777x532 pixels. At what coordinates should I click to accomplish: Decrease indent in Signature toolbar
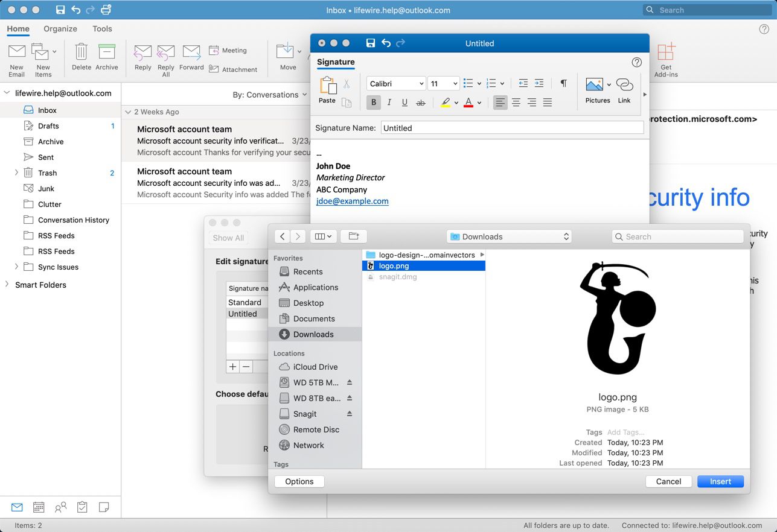523,83
